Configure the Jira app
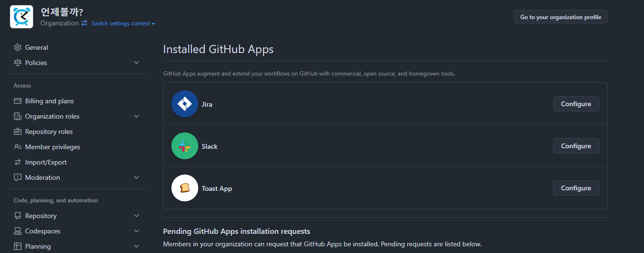The width and height of the screenshot is (644, 253). pos(576,104)
